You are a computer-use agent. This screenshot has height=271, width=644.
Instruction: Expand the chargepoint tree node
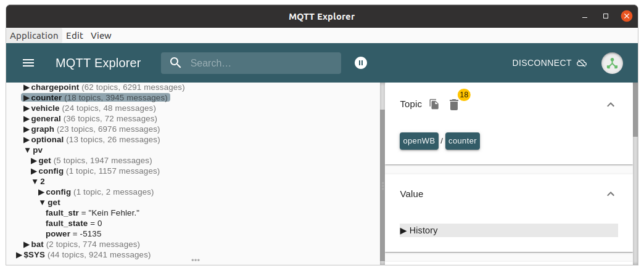point(27,87)
